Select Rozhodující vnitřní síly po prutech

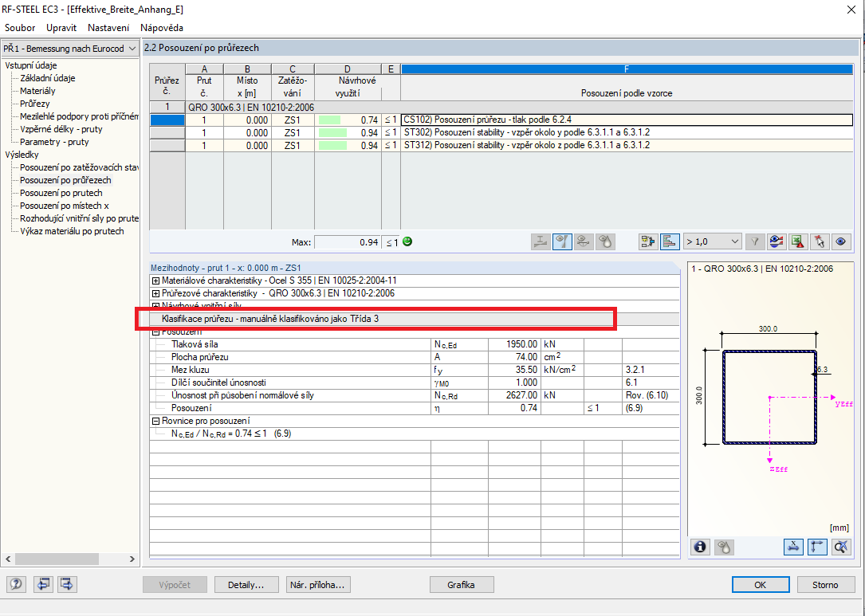[79, 218]
